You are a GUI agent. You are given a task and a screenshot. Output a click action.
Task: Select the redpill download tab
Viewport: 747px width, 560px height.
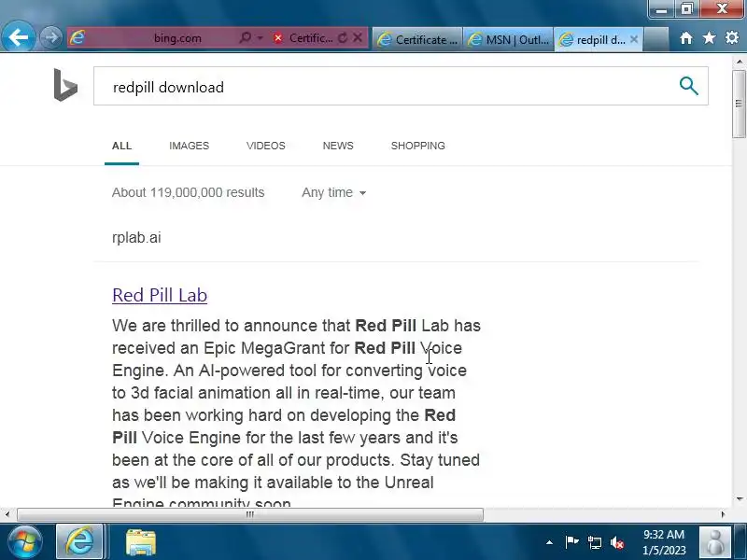pos(593,39)
